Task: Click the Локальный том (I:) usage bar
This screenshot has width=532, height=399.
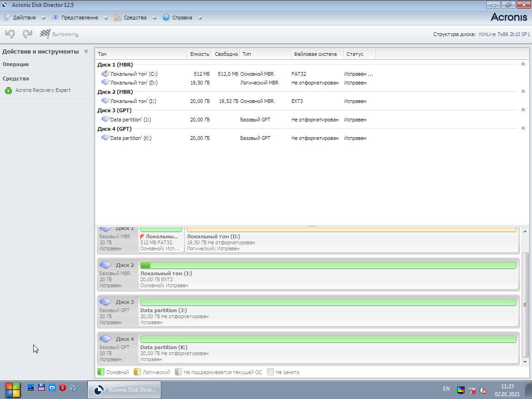Action: [x=328, y=266]
